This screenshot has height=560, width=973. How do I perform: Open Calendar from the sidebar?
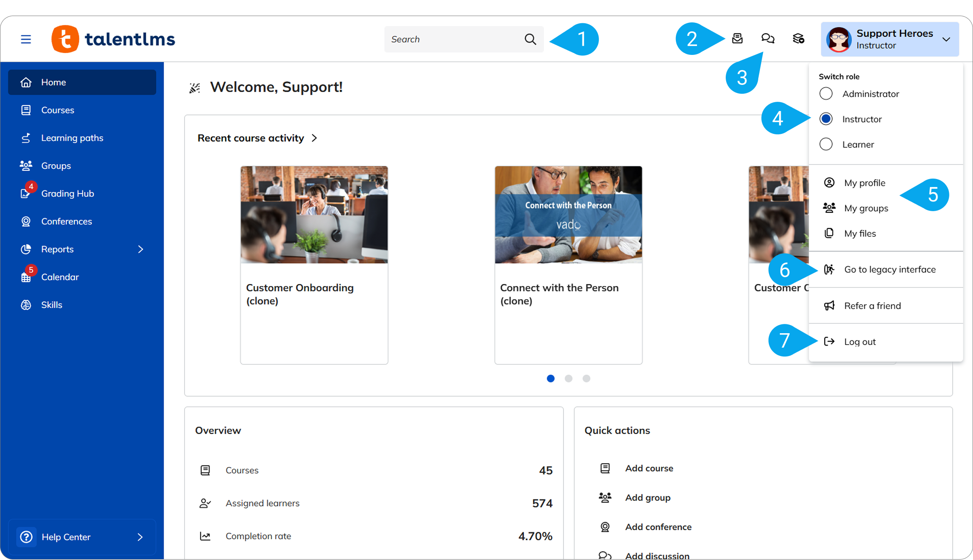pos(60,277)
